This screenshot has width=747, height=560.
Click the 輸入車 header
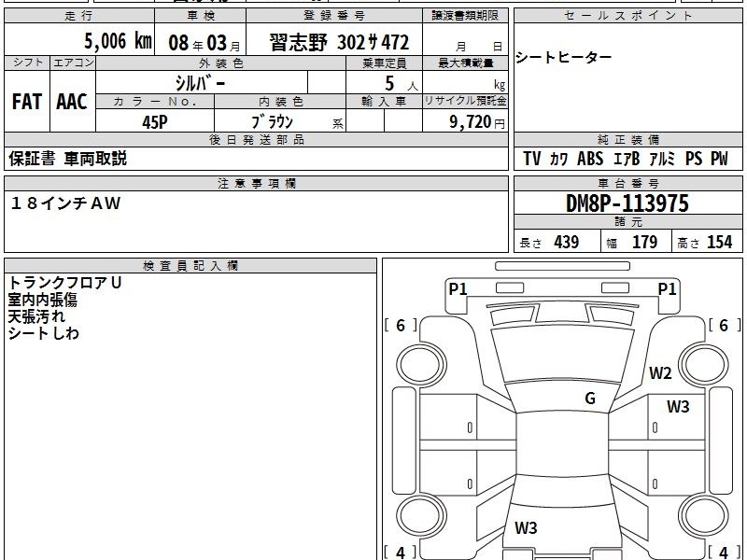pyautogui.click(x=384, y=102)
